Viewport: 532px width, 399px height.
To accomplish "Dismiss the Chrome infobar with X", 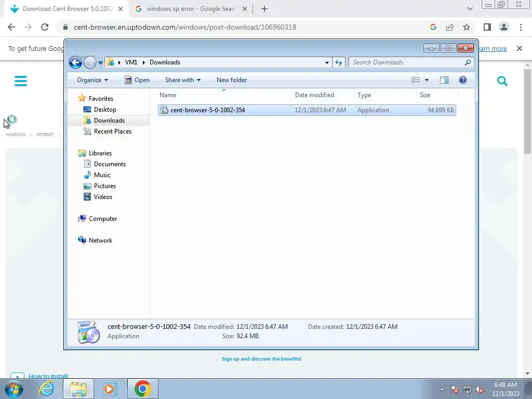I will (520, 48).
